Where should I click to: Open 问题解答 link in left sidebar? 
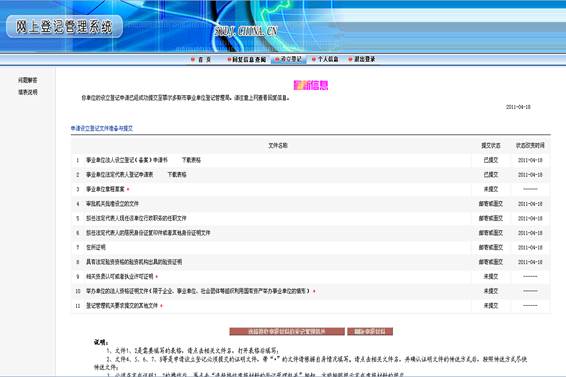click(28, 80)
